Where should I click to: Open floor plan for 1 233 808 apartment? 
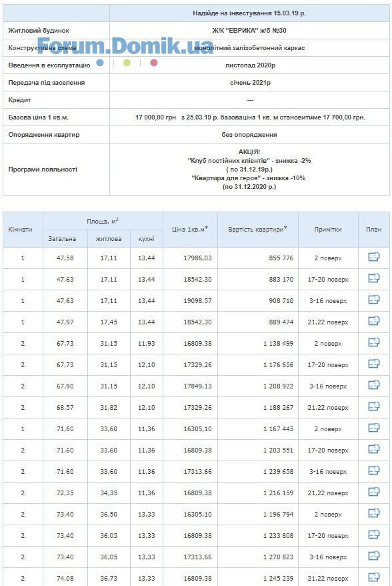pyautogui.click(x=374, y=534)
